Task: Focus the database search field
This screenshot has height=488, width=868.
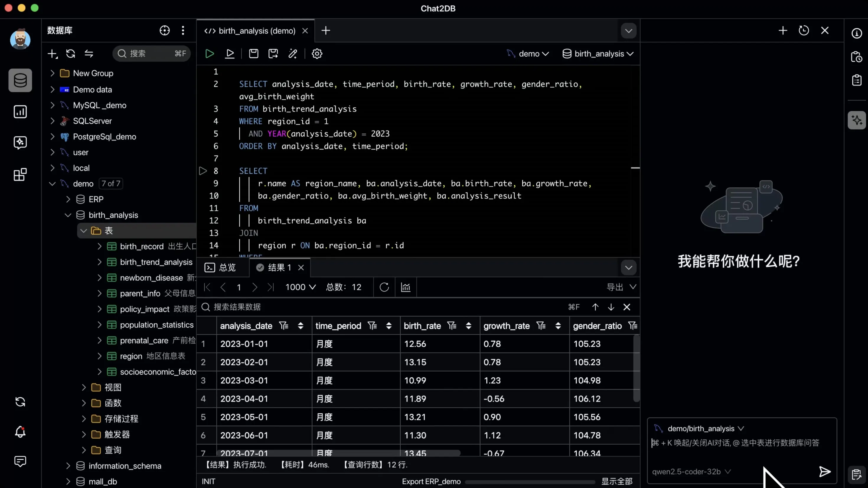Action: [151, 53]
